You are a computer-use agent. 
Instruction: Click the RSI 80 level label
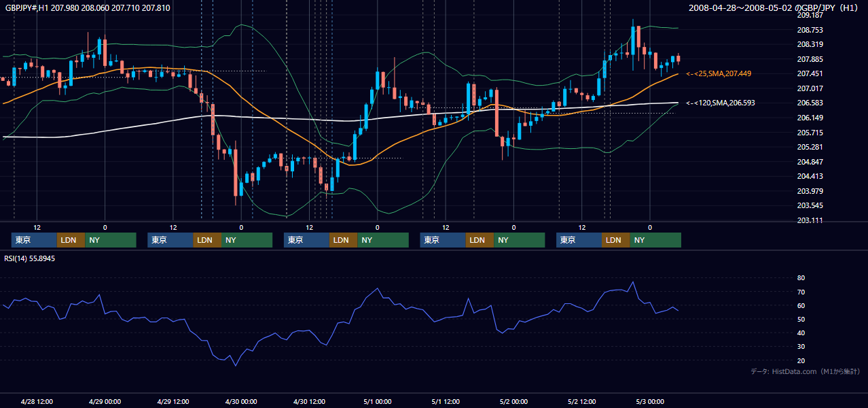[x=801, y=278]
